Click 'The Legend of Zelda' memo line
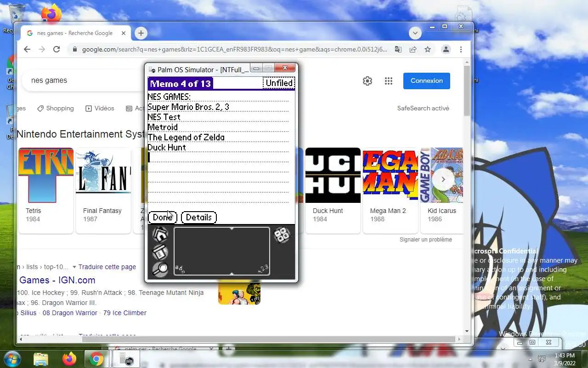Image resolution: width=588 pixels, height=368 pixels. point(186,137)
